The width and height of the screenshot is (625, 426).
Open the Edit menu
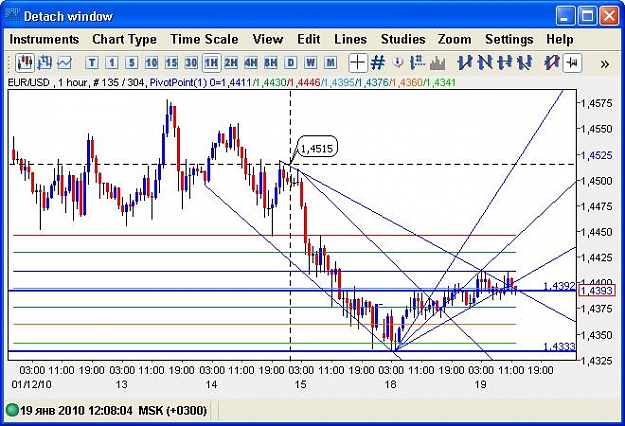309,39
